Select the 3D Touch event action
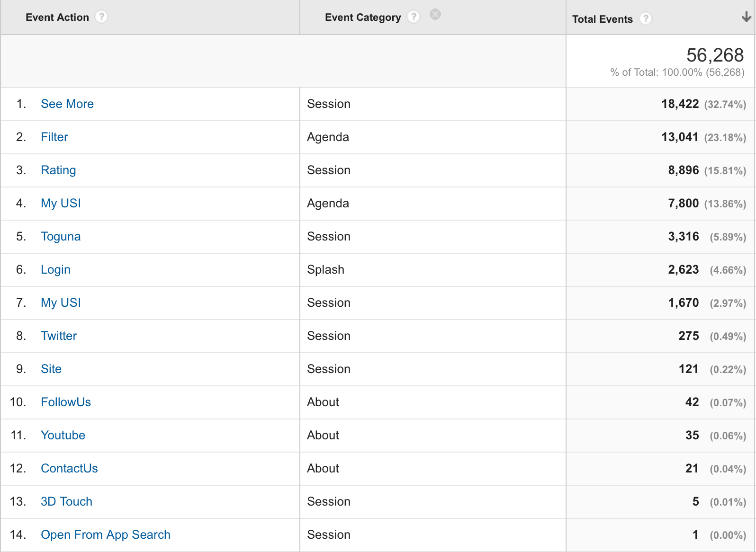The width and height of the screenshot is (756, 552). [66, 501]
